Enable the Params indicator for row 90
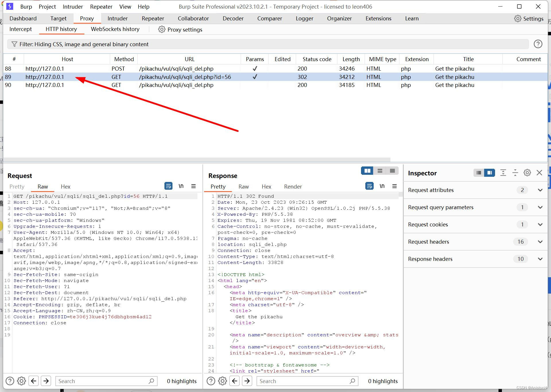 pos(255,85)
